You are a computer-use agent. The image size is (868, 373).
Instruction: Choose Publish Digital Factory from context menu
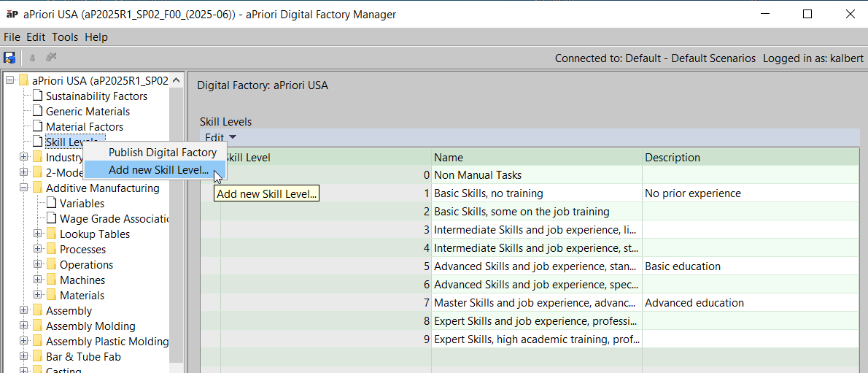pyautogui.click(x=155, y=153)
